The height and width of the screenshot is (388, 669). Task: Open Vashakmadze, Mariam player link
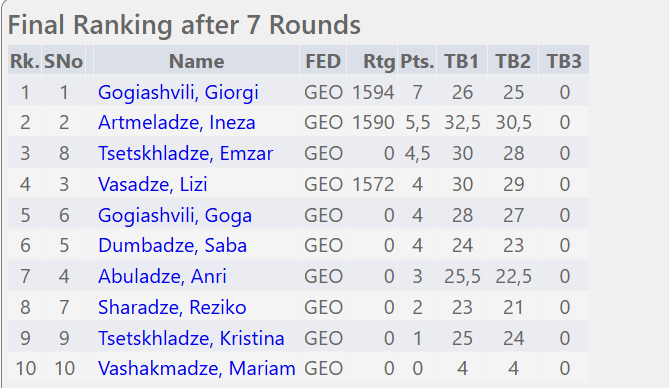(x=196, y=368)
